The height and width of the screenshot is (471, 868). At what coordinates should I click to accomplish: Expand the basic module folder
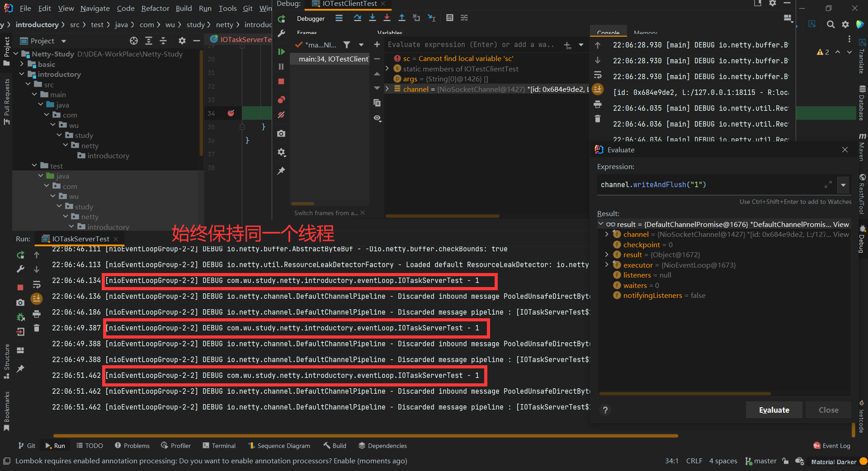[22, 64]
